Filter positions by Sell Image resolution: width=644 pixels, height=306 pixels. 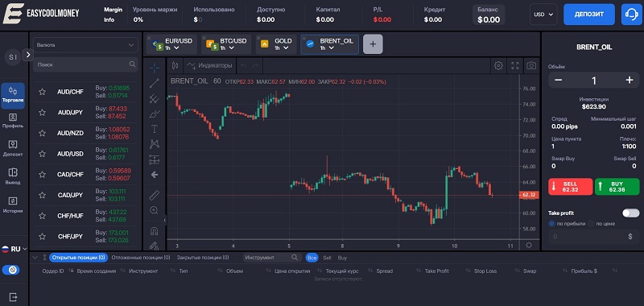coord(327,258)
